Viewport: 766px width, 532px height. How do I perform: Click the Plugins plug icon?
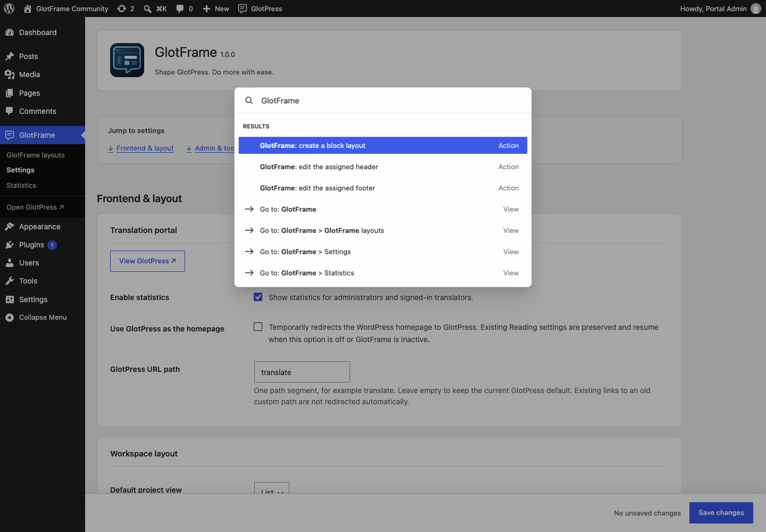pos(10,245)
